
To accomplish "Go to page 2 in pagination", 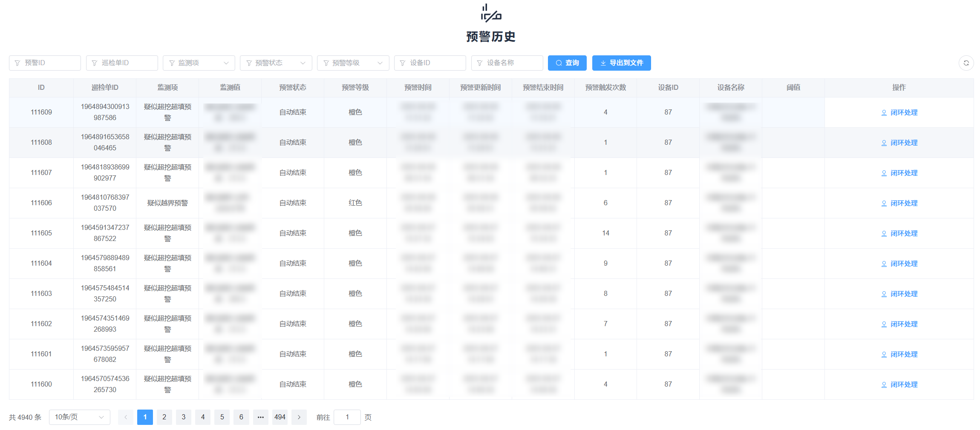I will point(164,417).
